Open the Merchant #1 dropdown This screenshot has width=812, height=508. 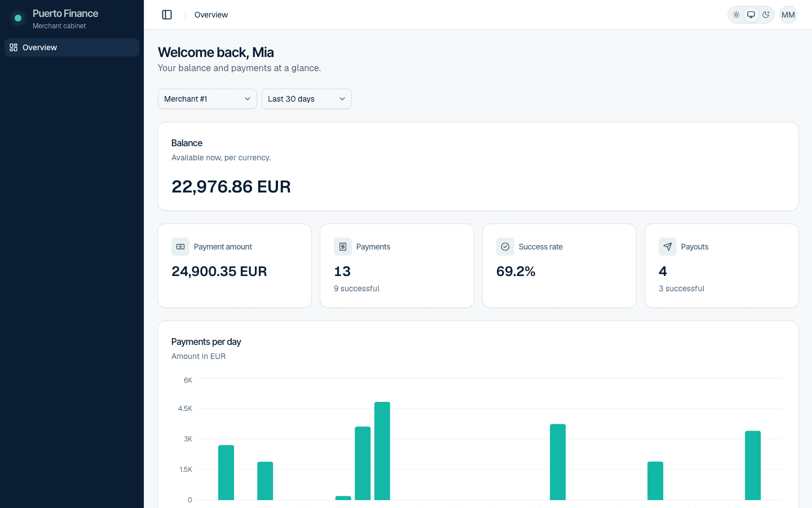[208, 99]
